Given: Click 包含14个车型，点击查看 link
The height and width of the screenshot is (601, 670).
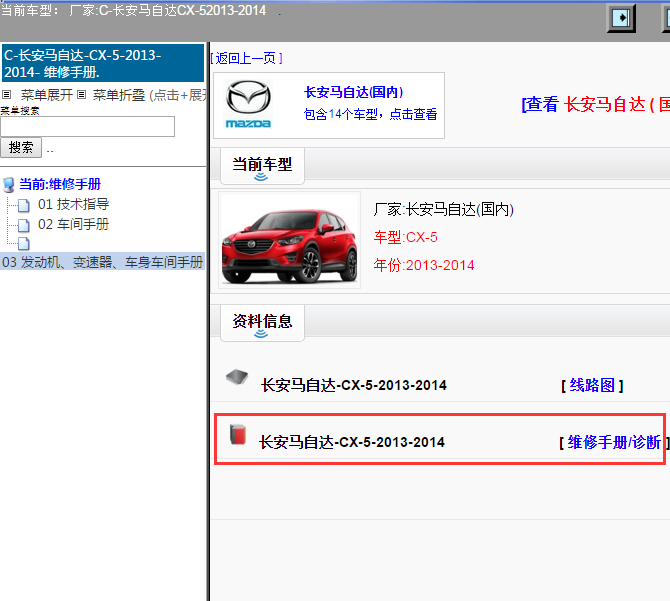Looking at the screenshot, I should [x=370, y=114].
